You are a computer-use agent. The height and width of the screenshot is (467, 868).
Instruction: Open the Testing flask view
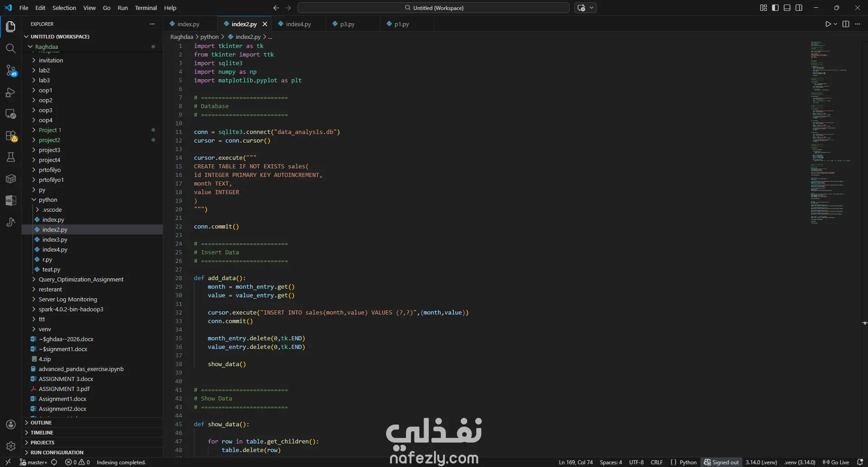11,157
